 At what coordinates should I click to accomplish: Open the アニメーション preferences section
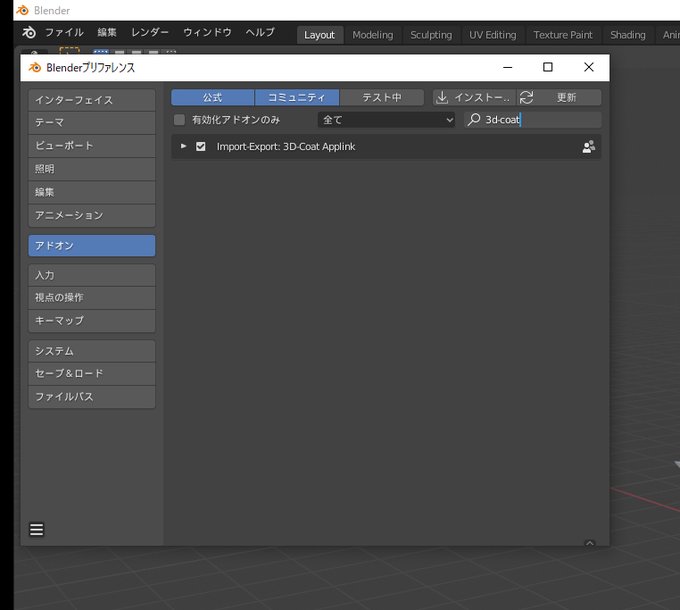[92, 215]
